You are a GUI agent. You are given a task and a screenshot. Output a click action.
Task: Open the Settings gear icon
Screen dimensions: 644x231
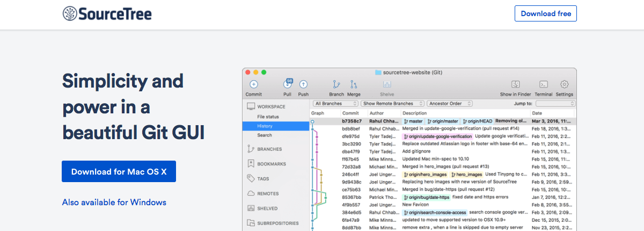click(x=565, y=84)
